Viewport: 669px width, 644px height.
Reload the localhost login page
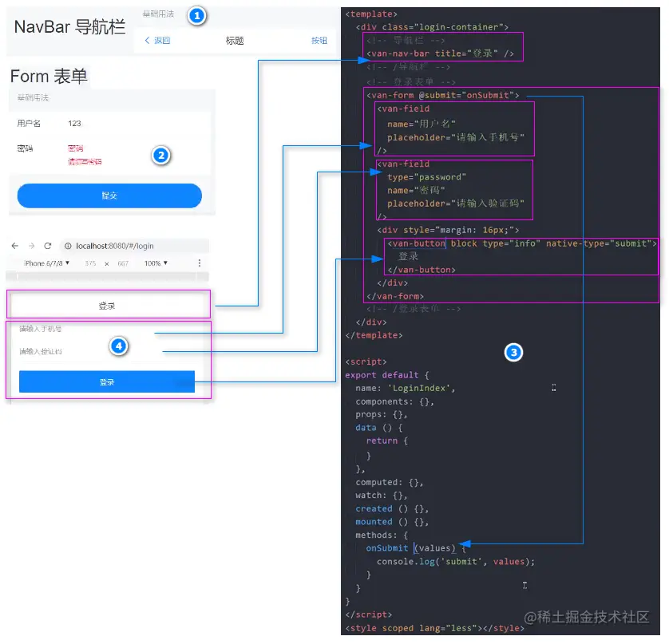(x=48, y=246)
